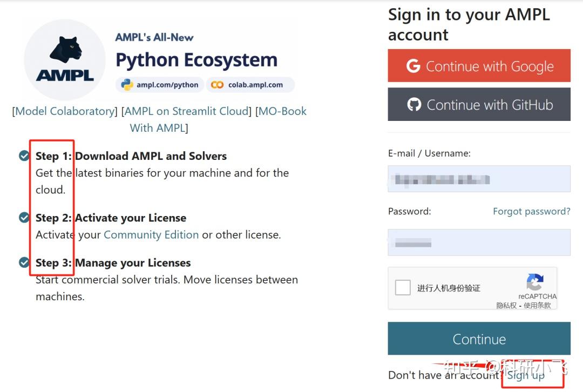Click the Python icon badge

tap(127, 85)
